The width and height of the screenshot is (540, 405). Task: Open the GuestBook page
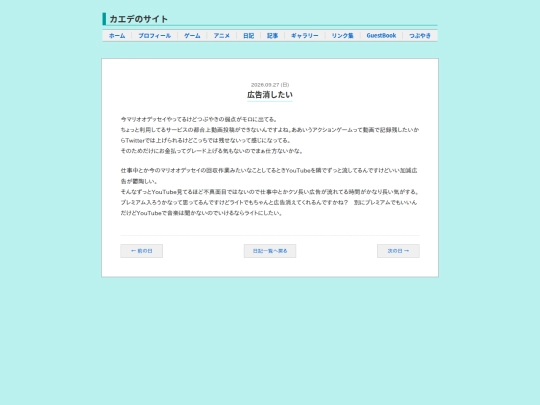(381, 35)
